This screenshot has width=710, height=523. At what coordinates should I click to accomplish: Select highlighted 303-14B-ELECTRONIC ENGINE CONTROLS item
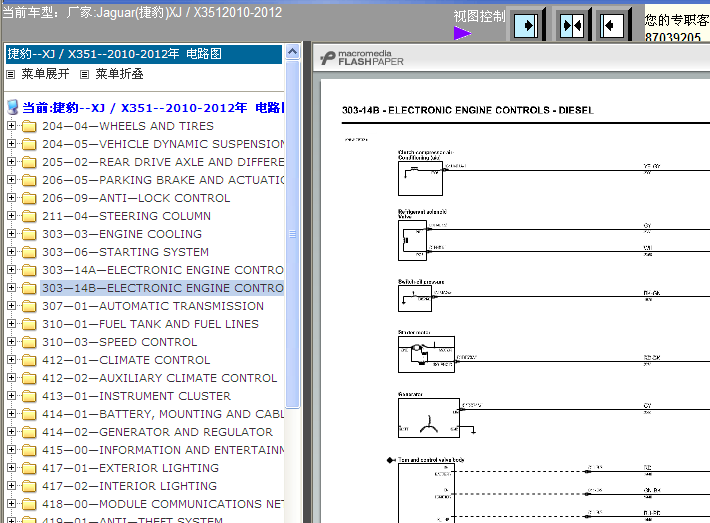click(163, 288)
